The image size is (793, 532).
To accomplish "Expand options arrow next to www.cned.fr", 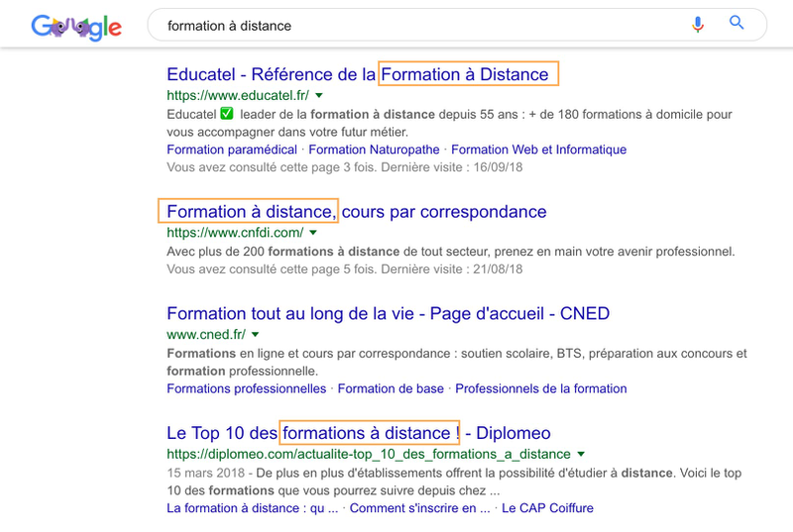I will tap(254, 335).
